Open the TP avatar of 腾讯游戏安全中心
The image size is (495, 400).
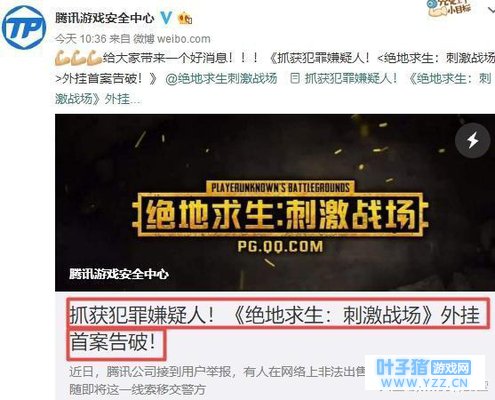pos(23,27)
